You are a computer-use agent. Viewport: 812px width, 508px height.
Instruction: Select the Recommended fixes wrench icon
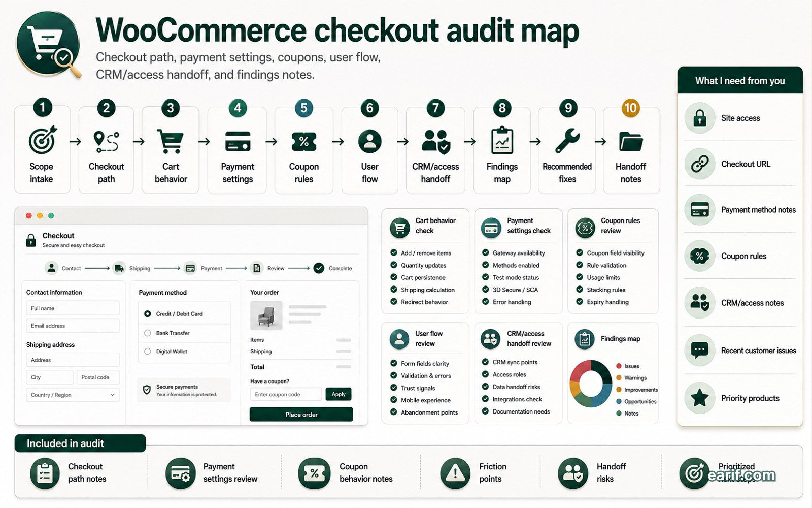tap(567, 141)
